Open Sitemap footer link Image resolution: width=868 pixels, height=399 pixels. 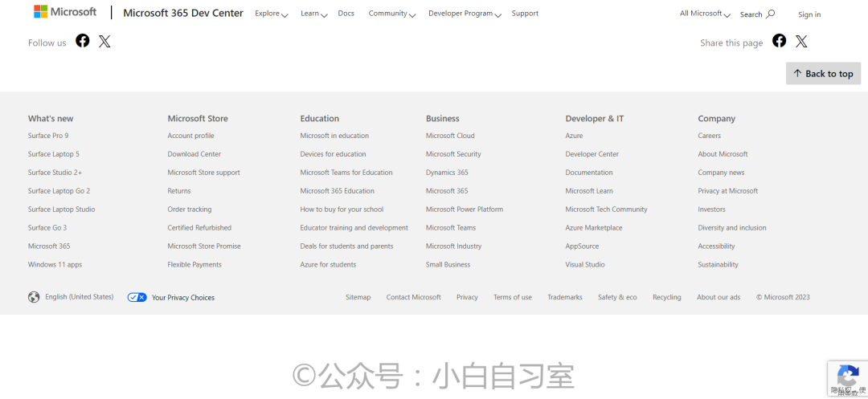pos(358,297)
